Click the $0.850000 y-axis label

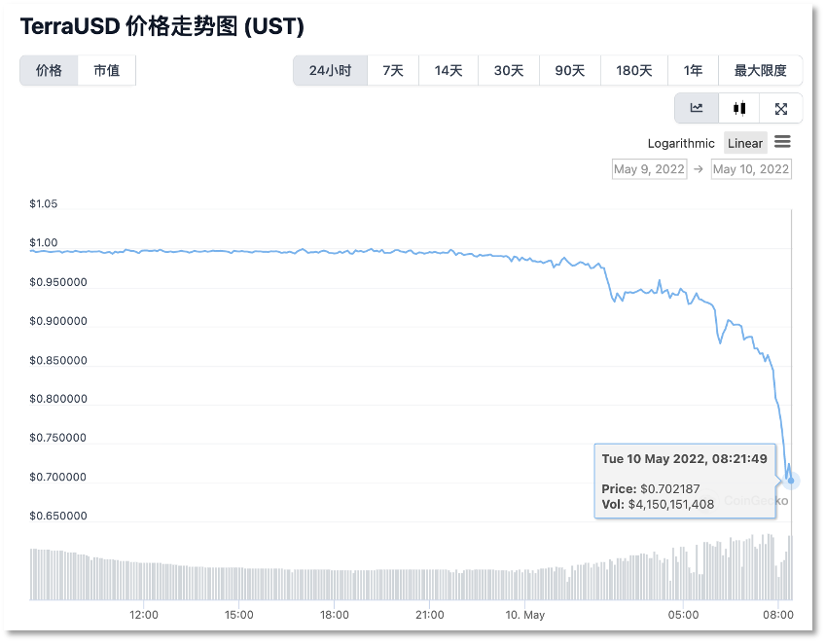click(x=58, y=360)
